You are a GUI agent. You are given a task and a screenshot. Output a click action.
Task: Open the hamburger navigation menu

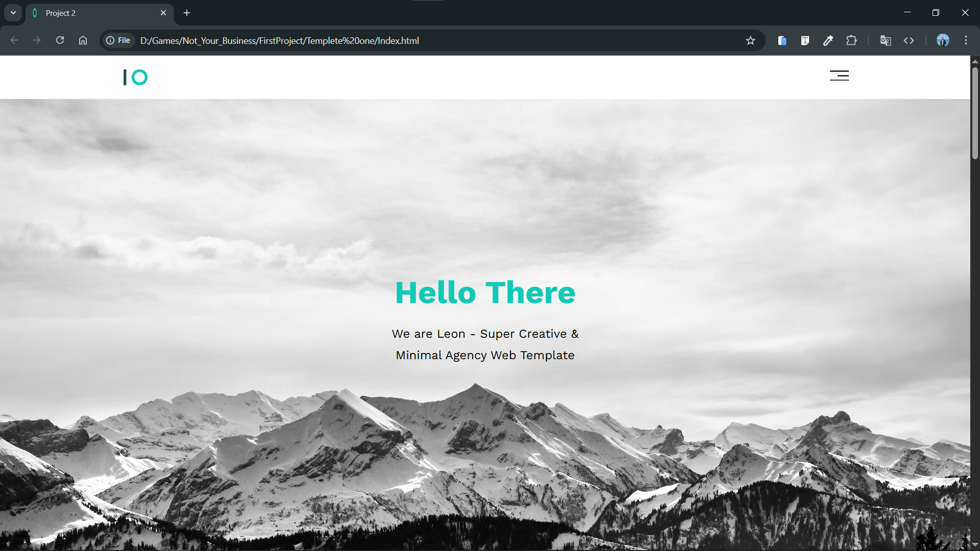click(x=839, y=76)
